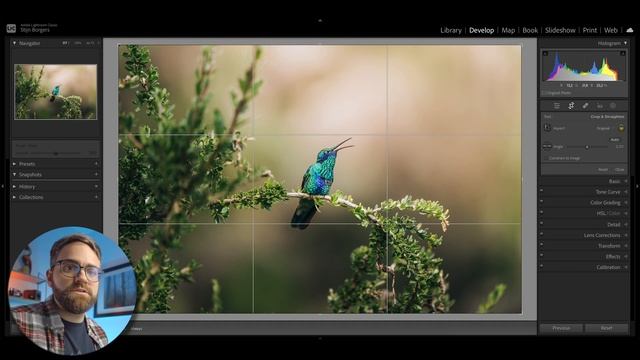The width and height of the screenshot is (640, 360).
Task: Select the Masking tool icon
Action: pos(613,106)
